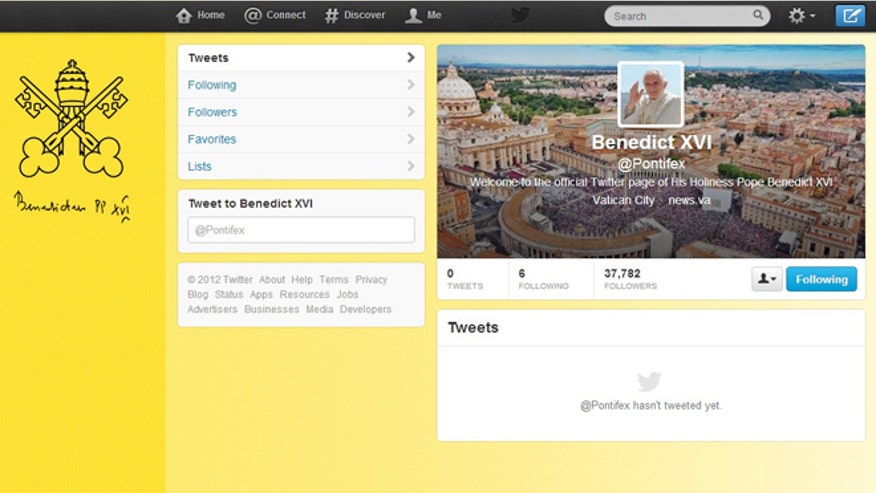876x493 pixels.
Task: Open the Home tab label
Action: point(211,15)
